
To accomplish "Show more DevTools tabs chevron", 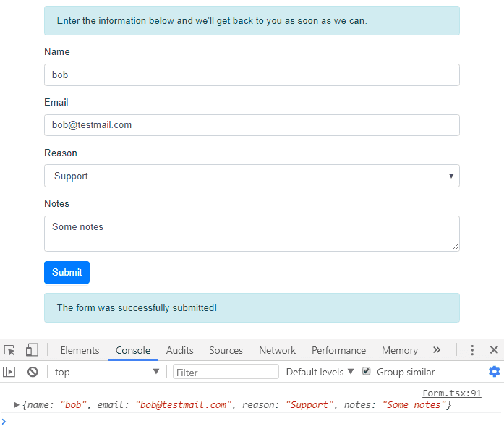I will 437,350.
